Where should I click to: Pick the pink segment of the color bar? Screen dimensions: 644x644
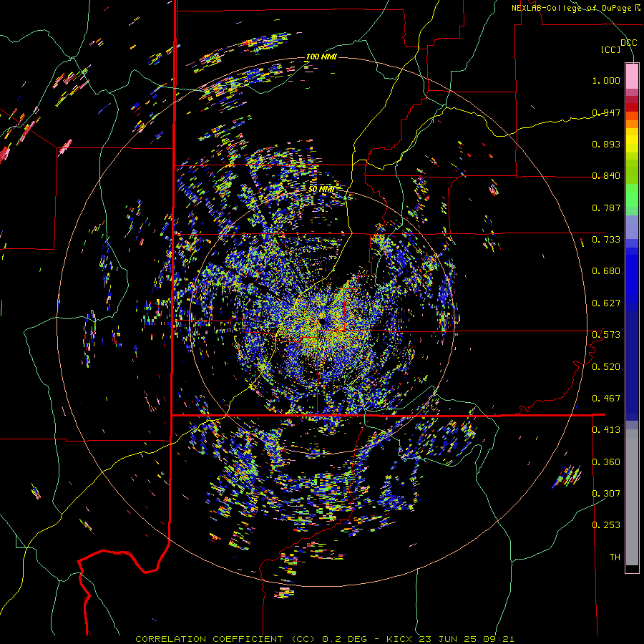632,76
